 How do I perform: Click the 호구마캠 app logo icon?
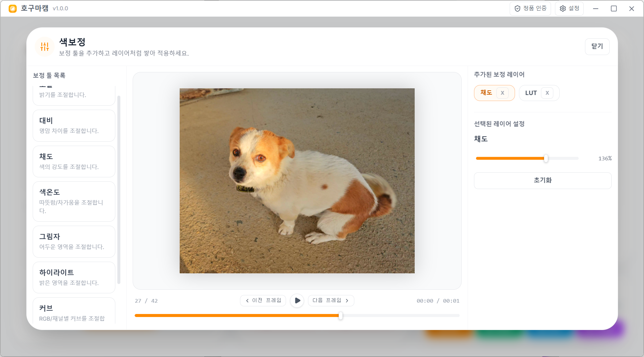(13, 9)
